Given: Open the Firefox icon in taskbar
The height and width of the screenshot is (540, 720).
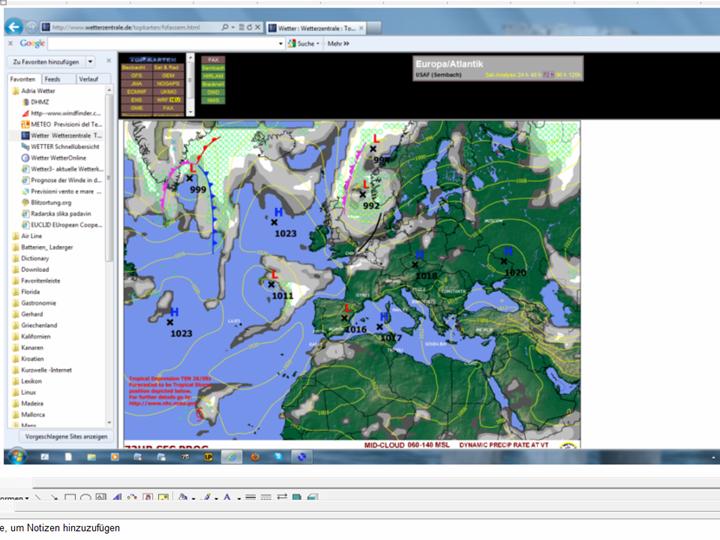Looking at the screenshot, I should pos(255,456).
